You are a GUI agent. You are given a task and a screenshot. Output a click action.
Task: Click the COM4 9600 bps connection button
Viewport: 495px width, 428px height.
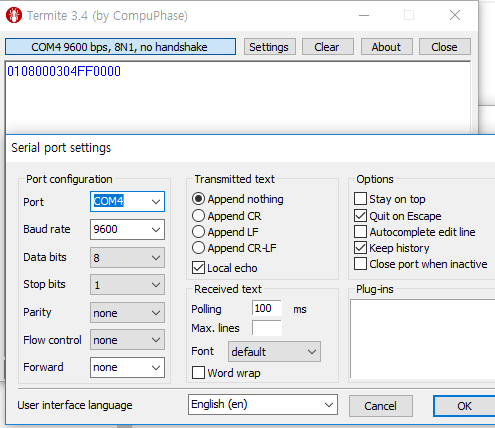[120, 47]
